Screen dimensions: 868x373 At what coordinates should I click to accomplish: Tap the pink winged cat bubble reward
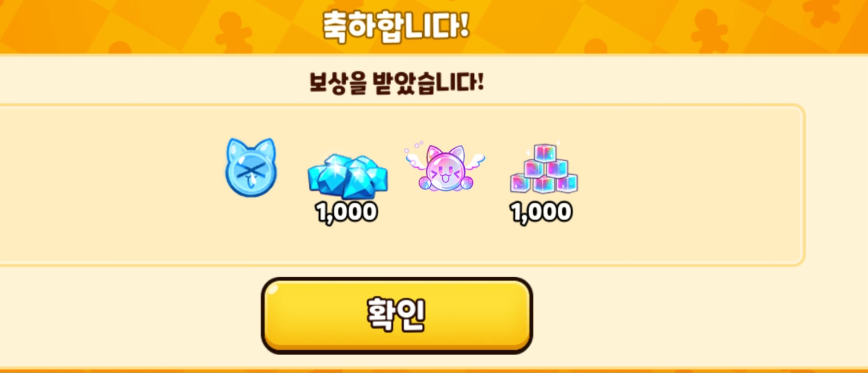point(445,167)
